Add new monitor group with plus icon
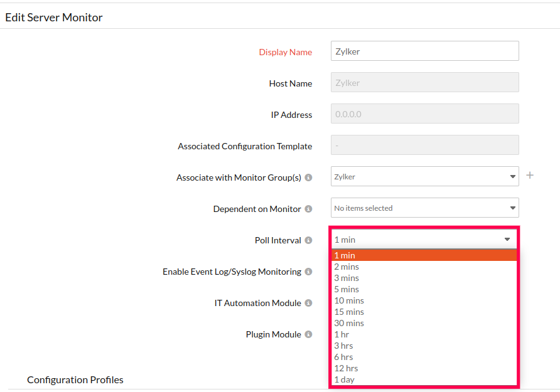Image resolution: width=560 pixels, height=392 pixels. click(x=530, y=175)
